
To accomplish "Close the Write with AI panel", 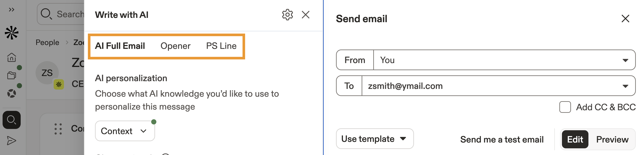I will click(x=305, y=15).
